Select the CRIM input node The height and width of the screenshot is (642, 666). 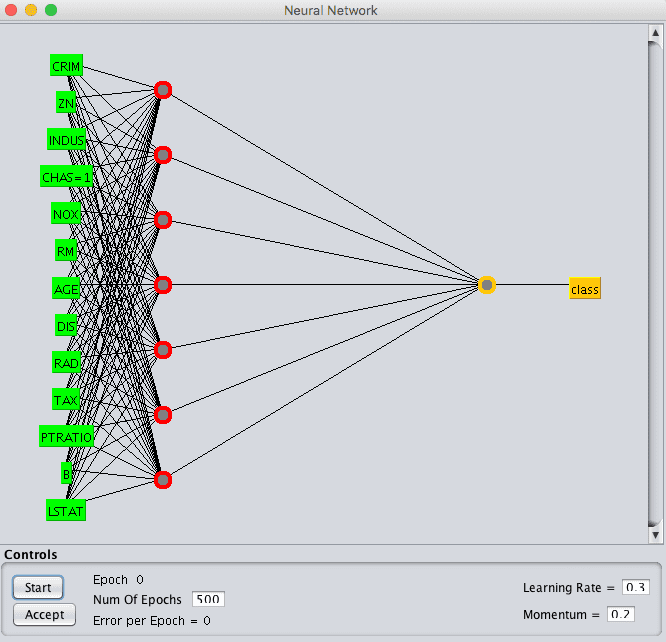pyautogui.click(x=66, y=65)
